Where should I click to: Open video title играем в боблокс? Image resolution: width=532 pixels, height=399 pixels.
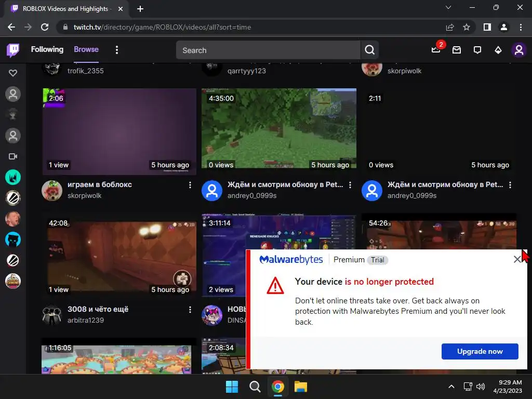click(99, 184)
